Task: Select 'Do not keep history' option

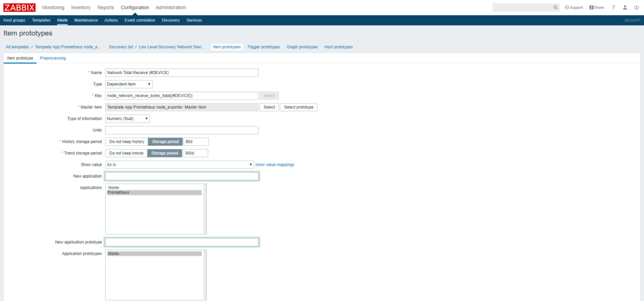Action: pyautogui.click(x=126, y=141)
